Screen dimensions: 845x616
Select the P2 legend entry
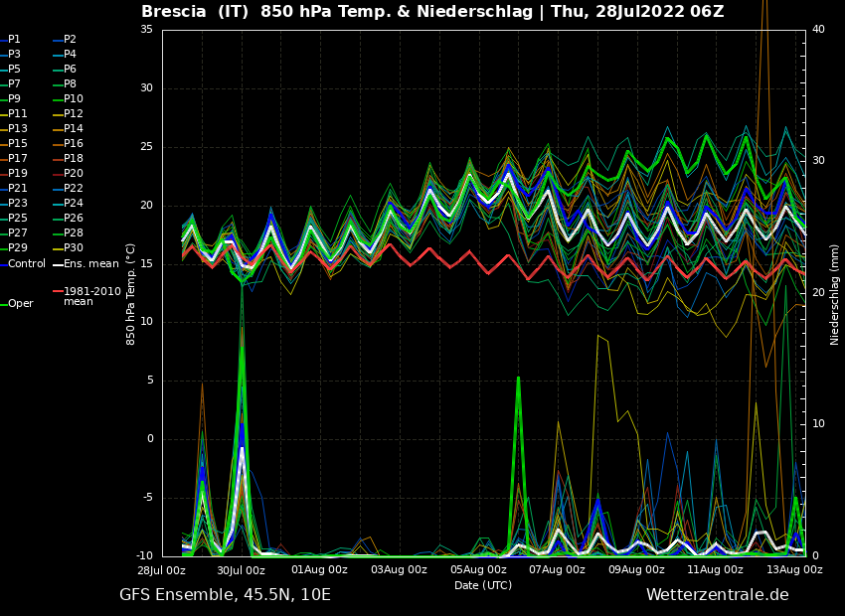tap(70, 40)
